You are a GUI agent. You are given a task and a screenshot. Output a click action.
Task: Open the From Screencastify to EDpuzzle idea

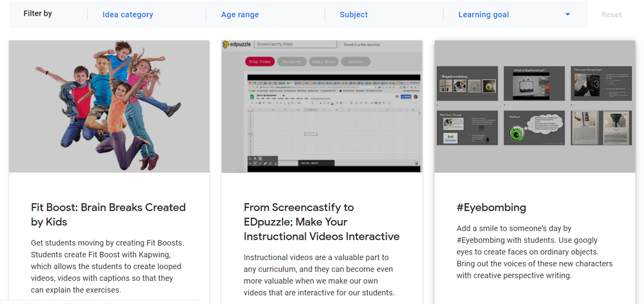click(321, 222)
